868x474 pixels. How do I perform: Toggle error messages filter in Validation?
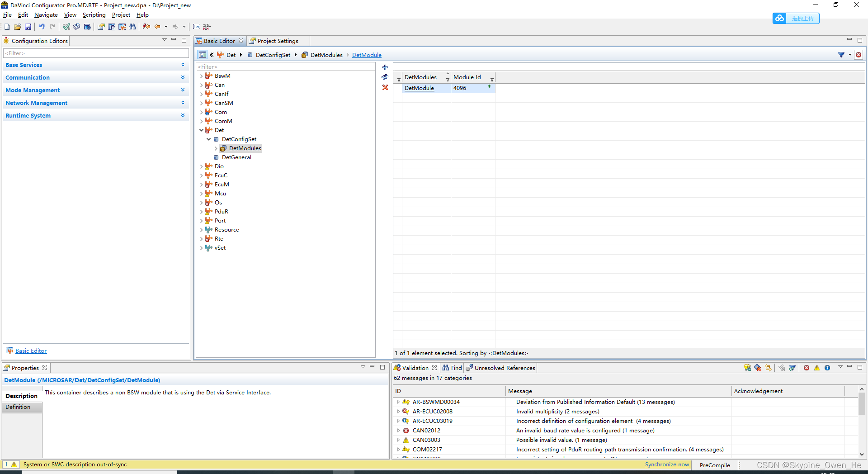807,368
